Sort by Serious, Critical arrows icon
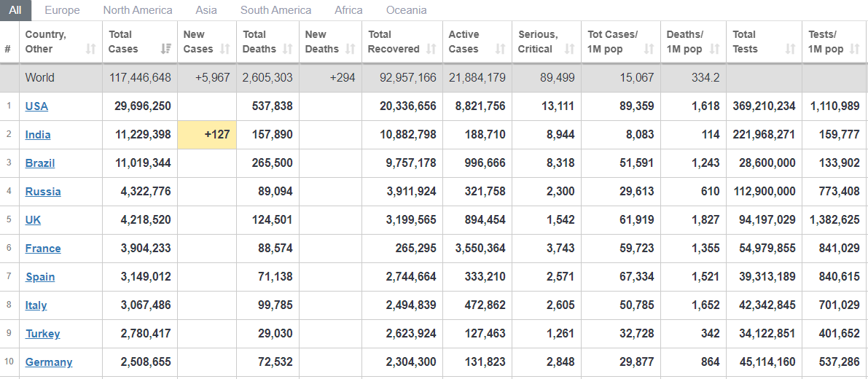868x379 pixels. click(x=570, y=50)
